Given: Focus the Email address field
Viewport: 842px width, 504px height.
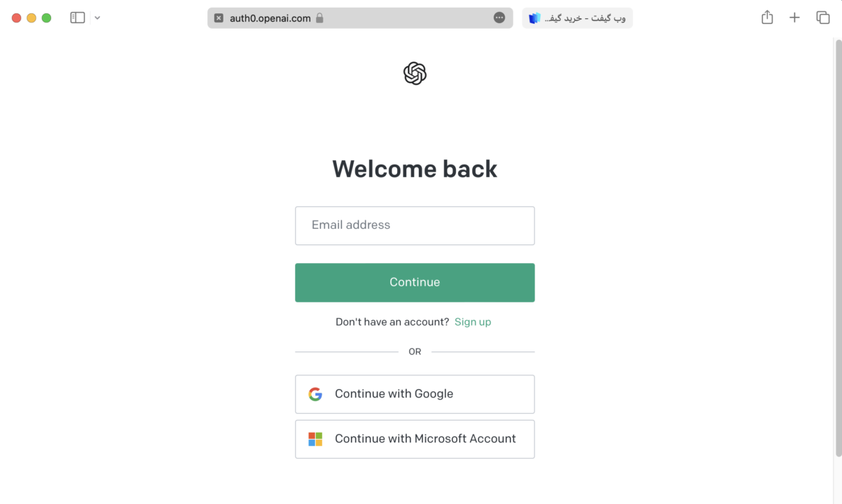Looking at the screenshot, I should click(x=415, y=225).
